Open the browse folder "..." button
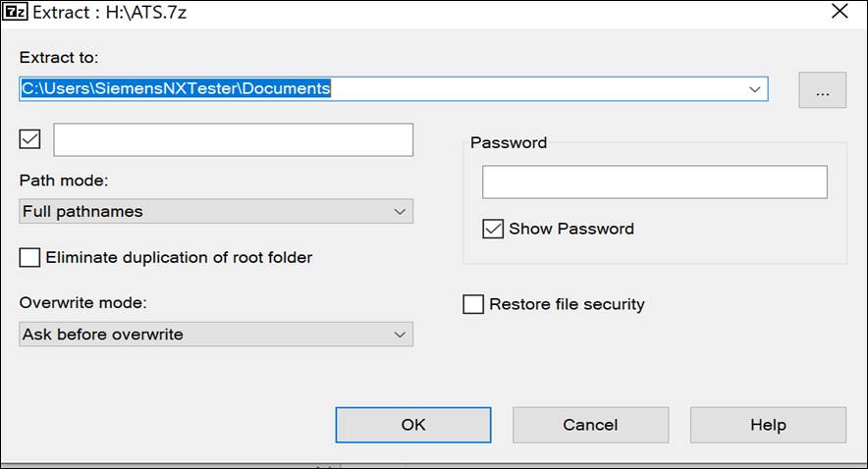The height and width of the screenshot is (469, 868). tap(822, 90)
